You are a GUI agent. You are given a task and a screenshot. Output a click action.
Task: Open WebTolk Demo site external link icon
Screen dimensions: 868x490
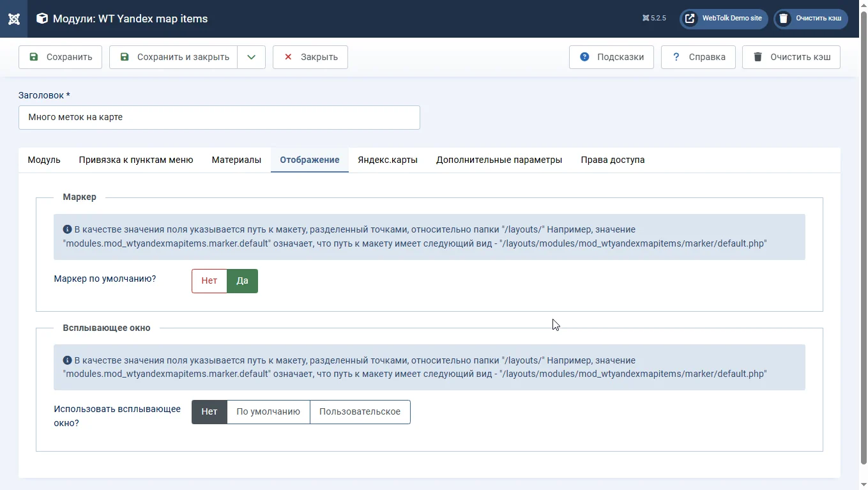coord(690,19)
